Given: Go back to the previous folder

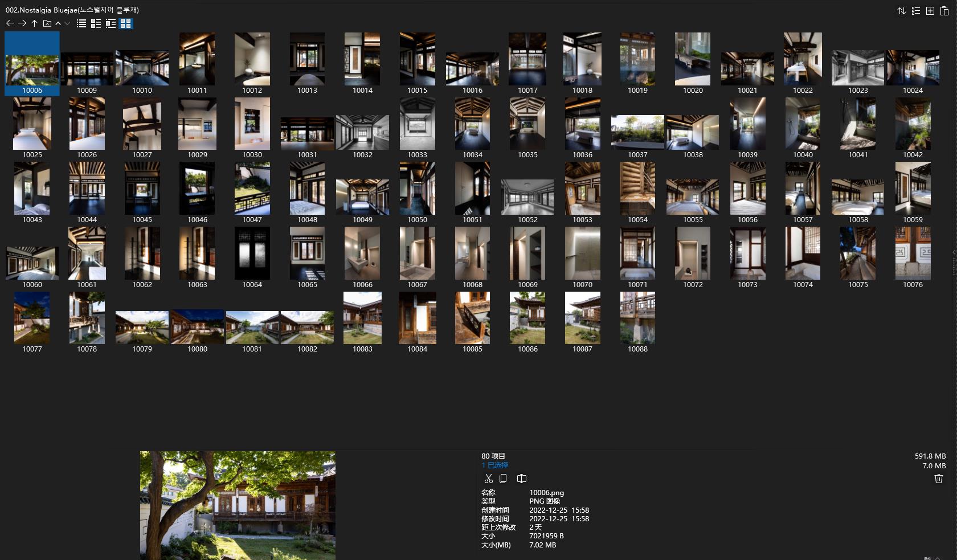Looking at the screenshot, I should [10, 23].
